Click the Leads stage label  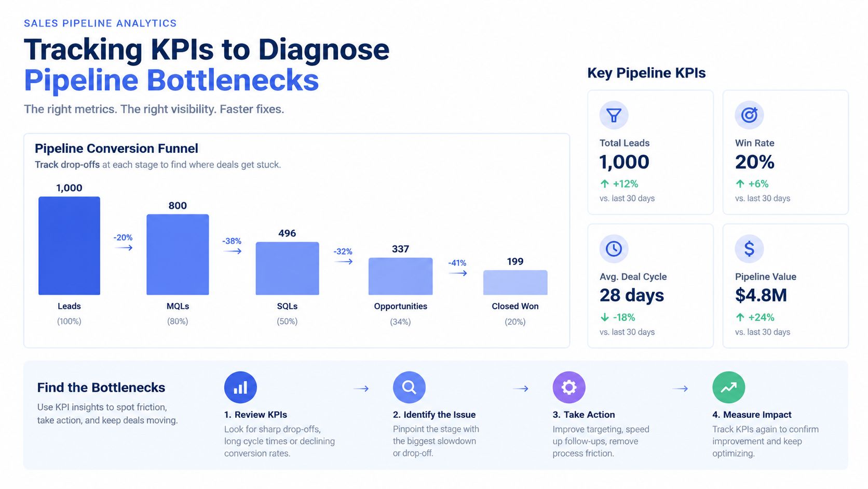tap(69, 306)
